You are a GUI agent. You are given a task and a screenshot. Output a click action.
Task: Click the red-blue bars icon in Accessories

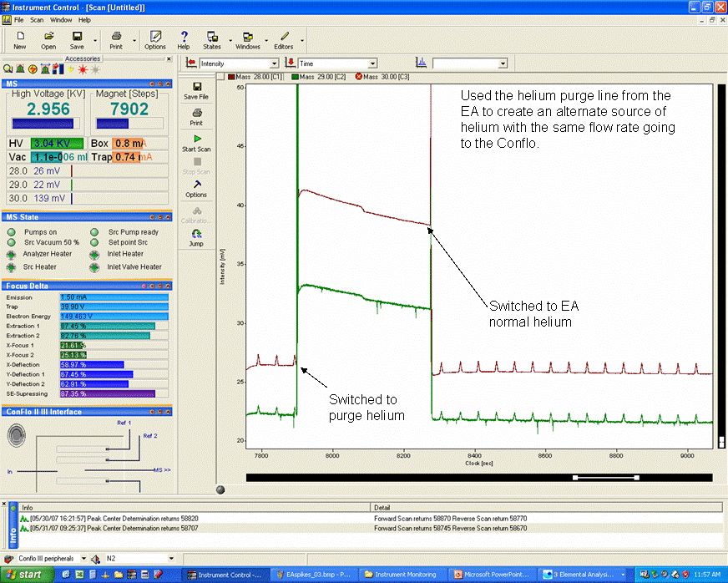[x=58, y=69]
